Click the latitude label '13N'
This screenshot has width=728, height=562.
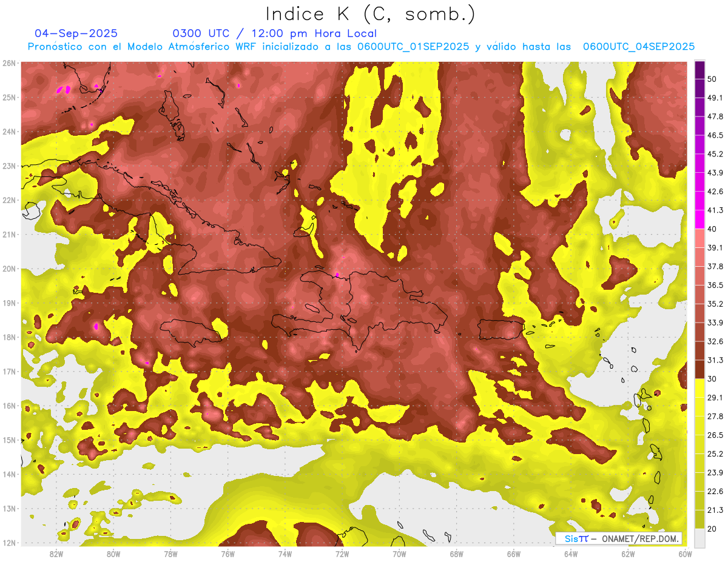point(9,508)
